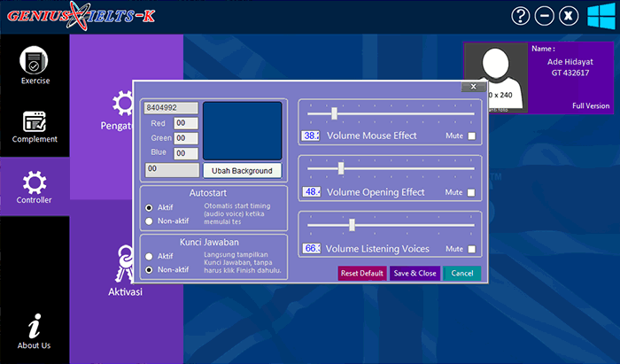The image size is (620, 364).
Task: Click the help question mark icon
Action: point(520,16)
